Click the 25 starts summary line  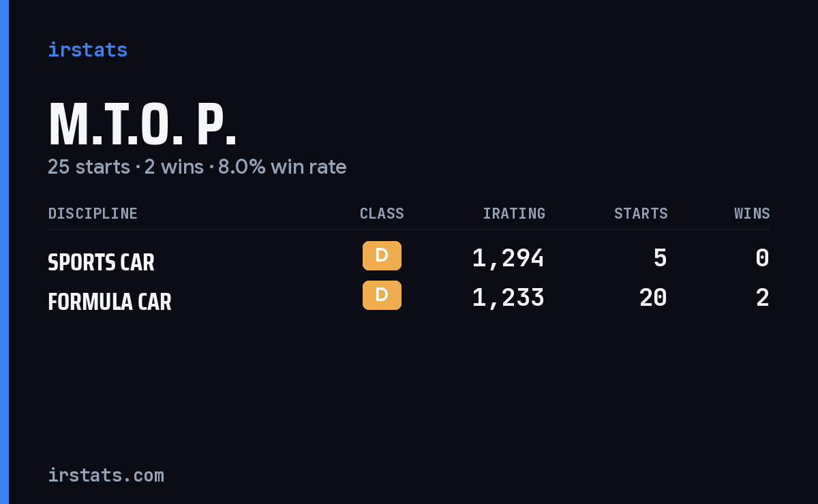[x=197, y=167]
